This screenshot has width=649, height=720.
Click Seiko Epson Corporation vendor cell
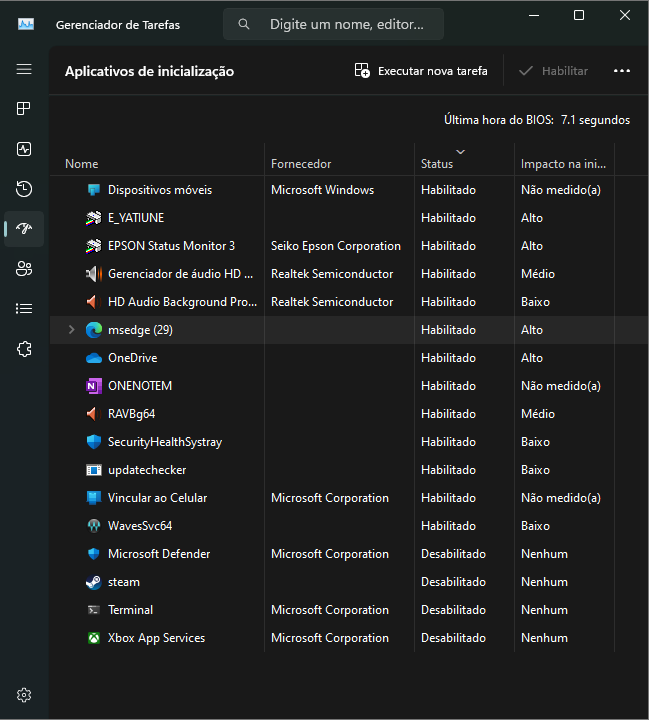[336, 246]
